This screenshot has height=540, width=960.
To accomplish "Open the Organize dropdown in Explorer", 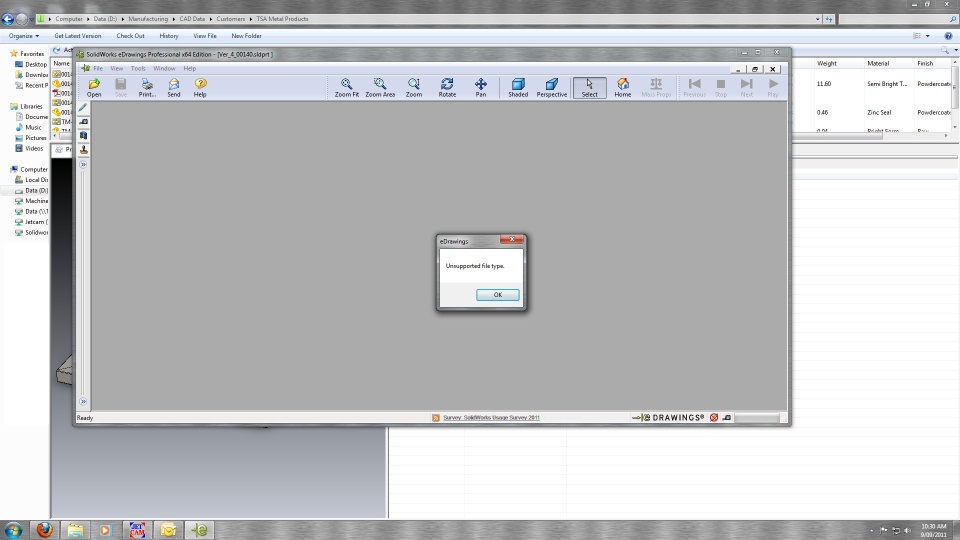I will (24, 36).
